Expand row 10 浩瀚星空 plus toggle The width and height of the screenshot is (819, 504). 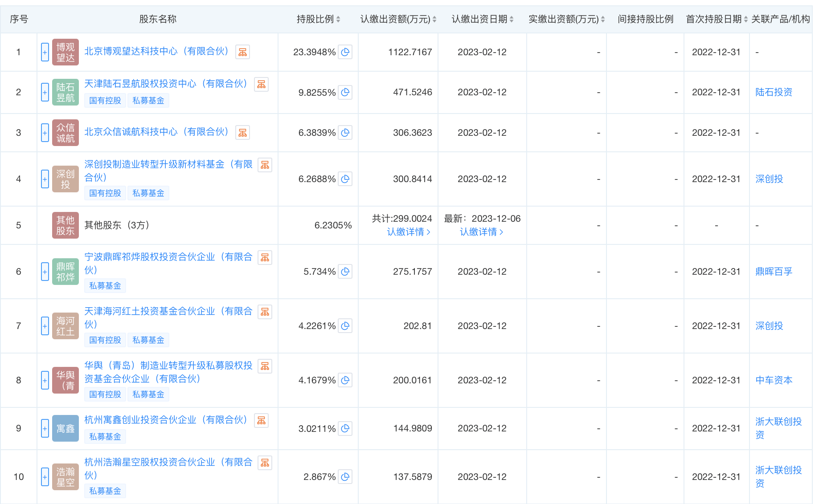45,477
